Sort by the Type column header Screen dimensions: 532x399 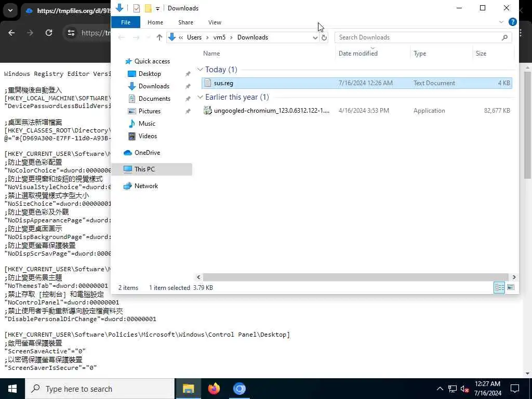click(x=420, y=54)
